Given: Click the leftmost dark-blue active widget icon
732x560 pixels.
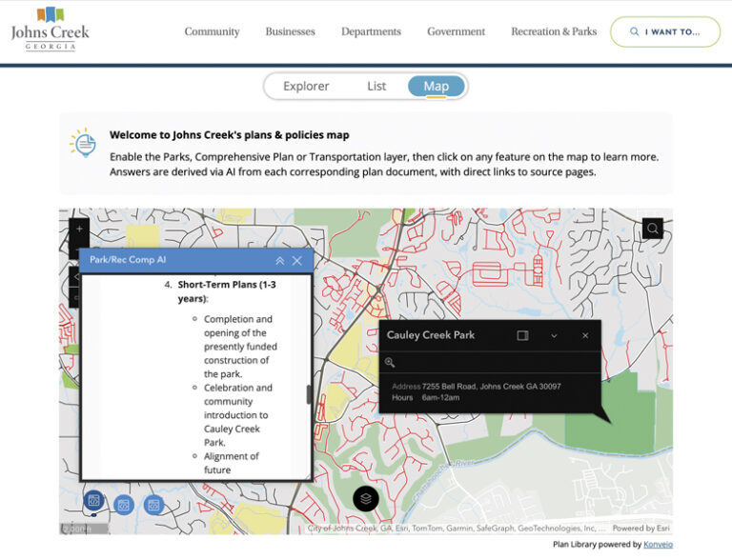Looking at the screenshot, I should coord(93,501).
